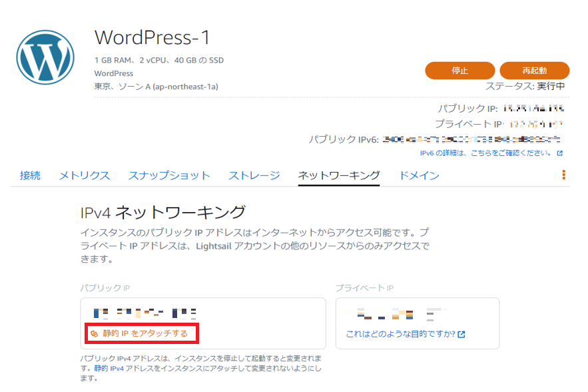Select the ネットワーキング tab

coord(339,175)
